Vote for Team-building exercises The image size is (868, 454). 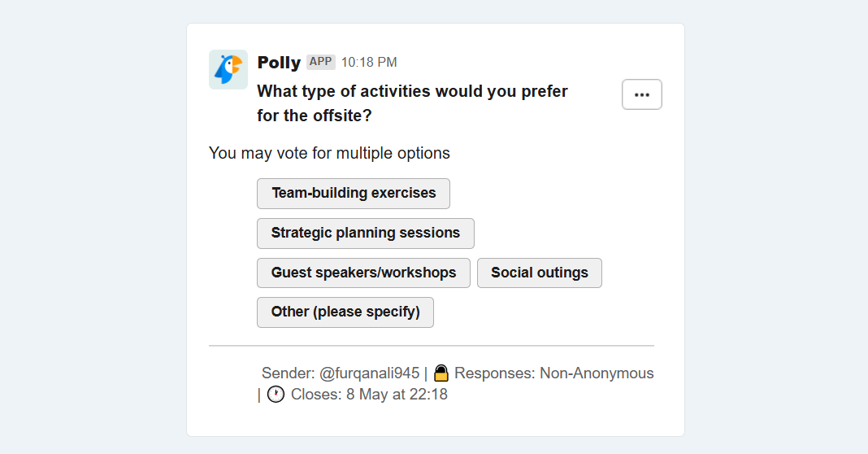(x=354, y=194)
